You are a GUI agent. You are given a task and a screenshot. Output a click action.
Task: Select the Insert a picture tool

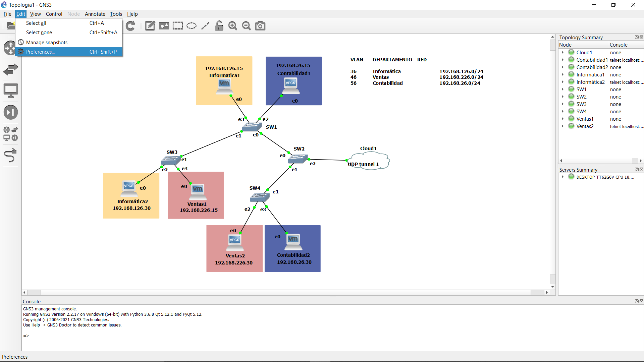164,26
